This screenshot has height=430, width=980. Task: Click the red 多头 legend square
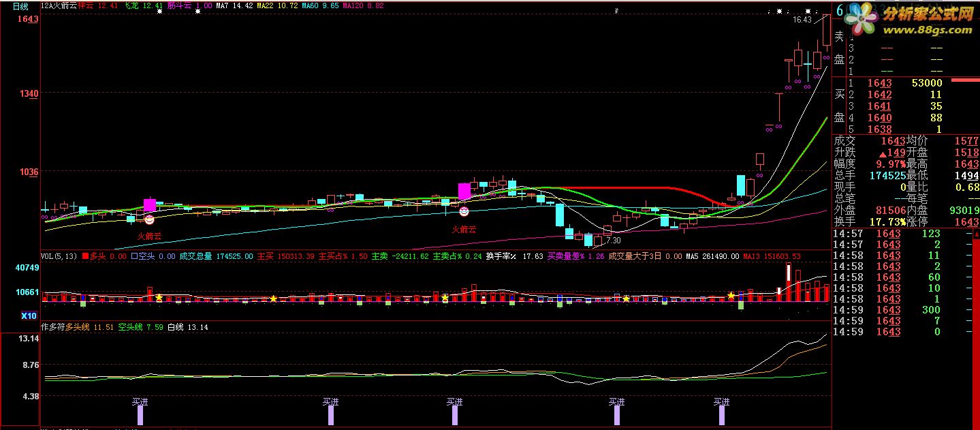click(85, 257)
